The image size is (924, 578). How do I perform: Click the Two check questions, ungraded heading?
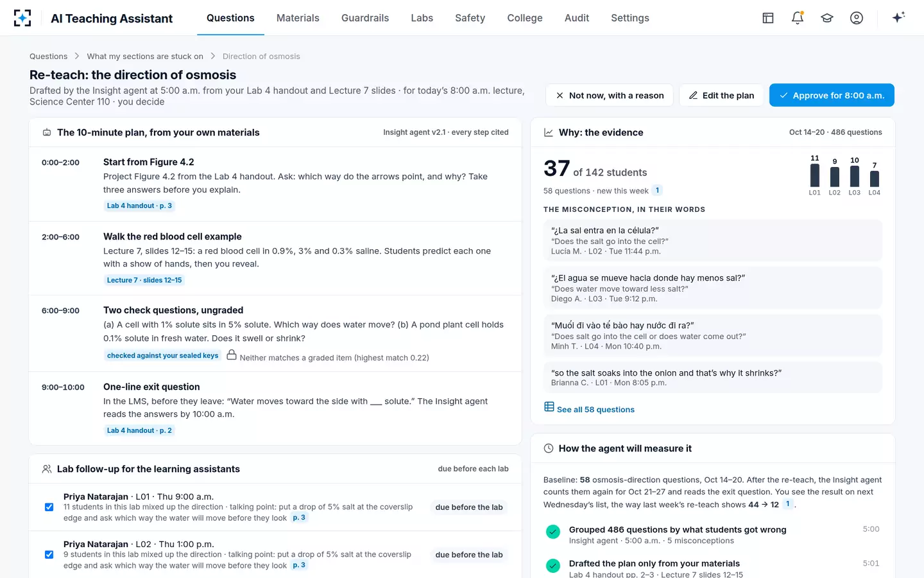click(x=173, y=310)
